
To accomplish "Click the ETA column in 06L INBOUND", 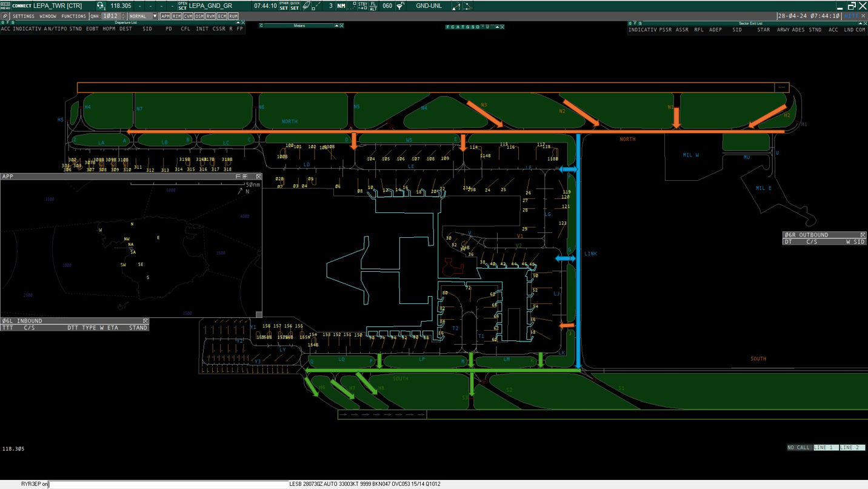I will 113,328.
